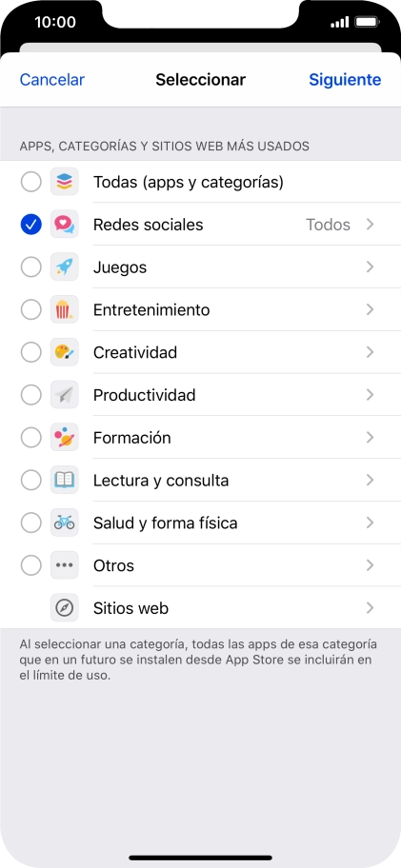The height and width of the screenshot is (868, 401).
Task: Expand the Entretenimiento category chevron
Action: tap(370, 309)
